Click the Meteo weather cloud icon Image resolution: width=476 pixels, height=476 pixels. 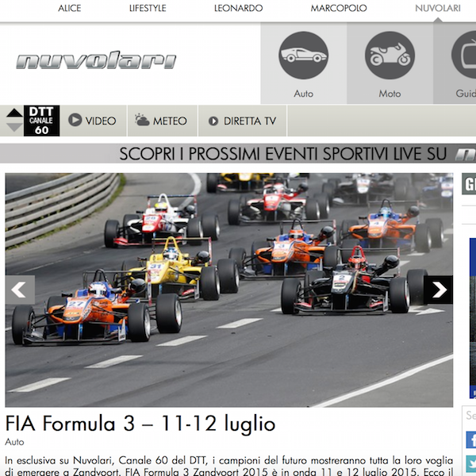click(x=142, y=121)
